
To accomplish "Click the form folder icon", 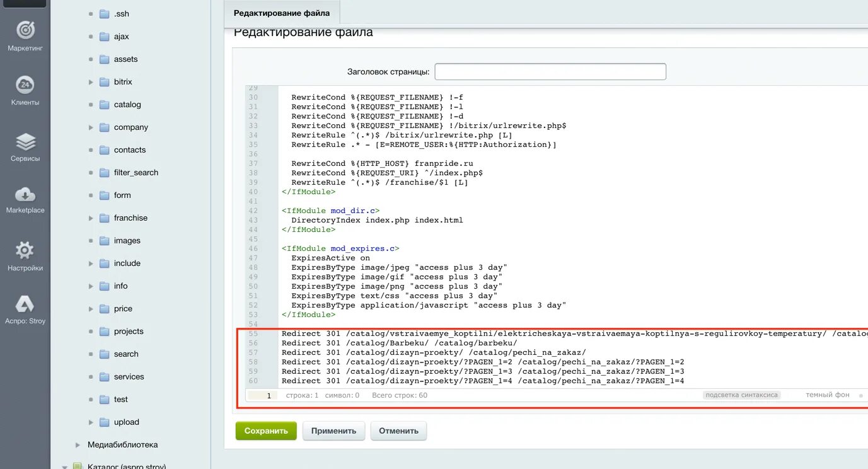I will click(x=105, y=195).
